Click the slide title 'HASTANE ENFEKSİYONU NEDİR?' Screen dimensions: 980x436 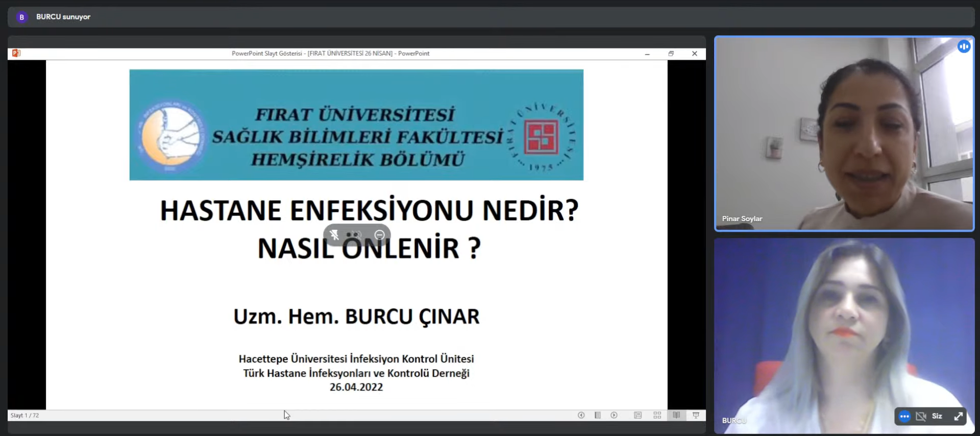370,210
